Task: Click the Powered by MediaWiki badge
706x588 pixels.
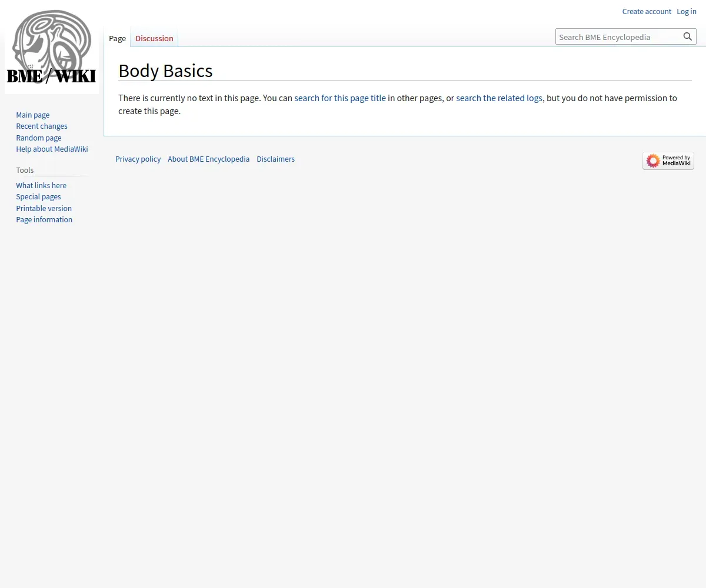Action: (x=668, y=161)
